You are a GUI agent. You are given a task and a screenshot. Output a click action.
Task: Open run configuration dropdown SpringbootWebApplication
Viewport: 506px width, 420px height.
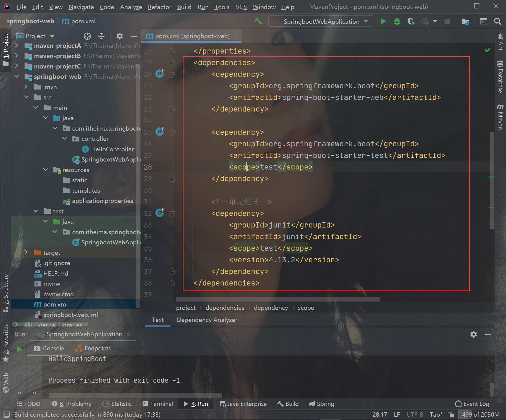(321, 22)
